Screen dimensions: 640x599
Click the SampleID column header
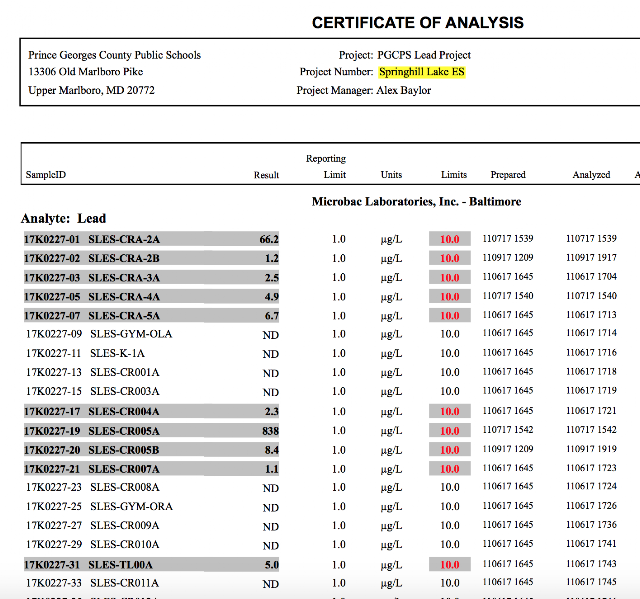pos(46,175)
